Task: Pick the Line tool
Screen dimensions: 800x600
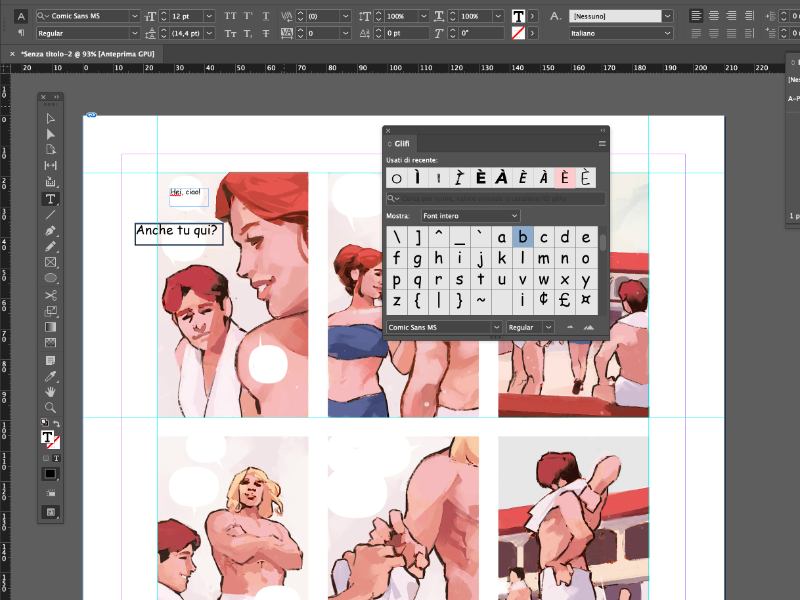Action: coord(50,214)
